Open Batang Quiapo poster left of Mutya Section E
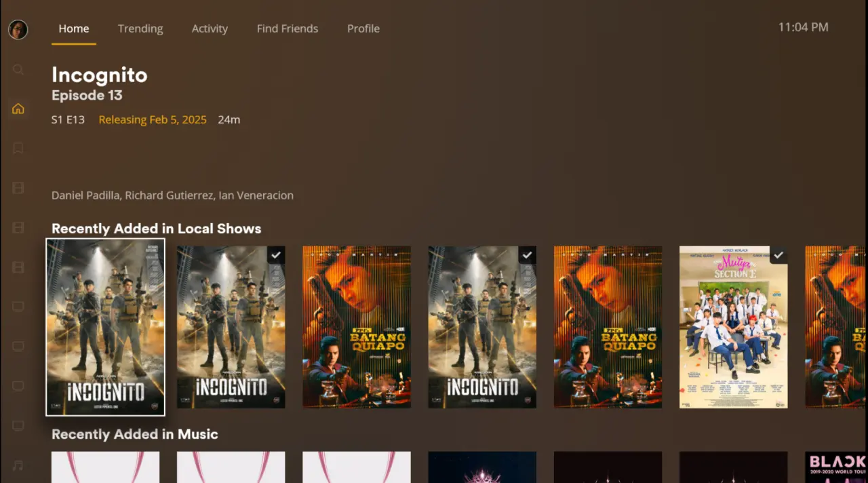The height and width of the screenshot is (483, 868). [x=608, y=327]
